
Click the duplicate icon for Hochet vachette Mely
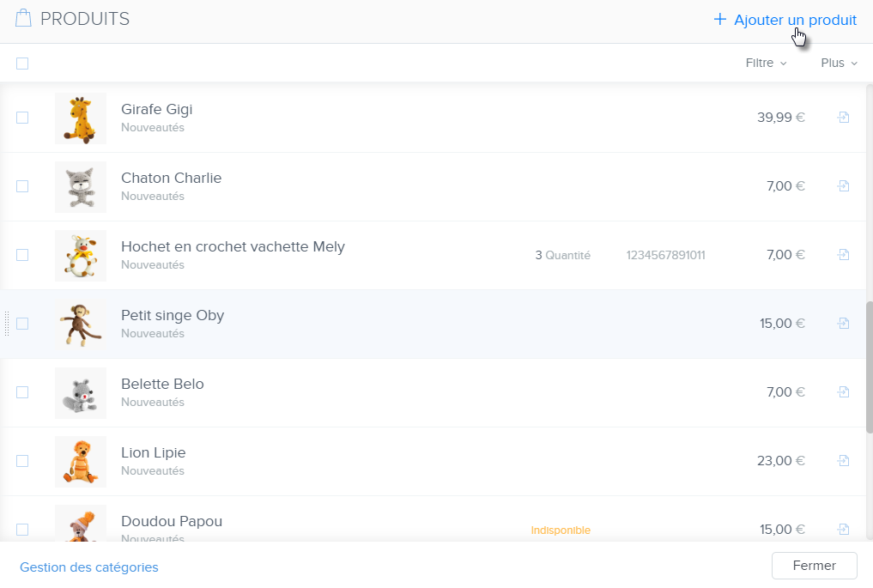click(843, 255)
